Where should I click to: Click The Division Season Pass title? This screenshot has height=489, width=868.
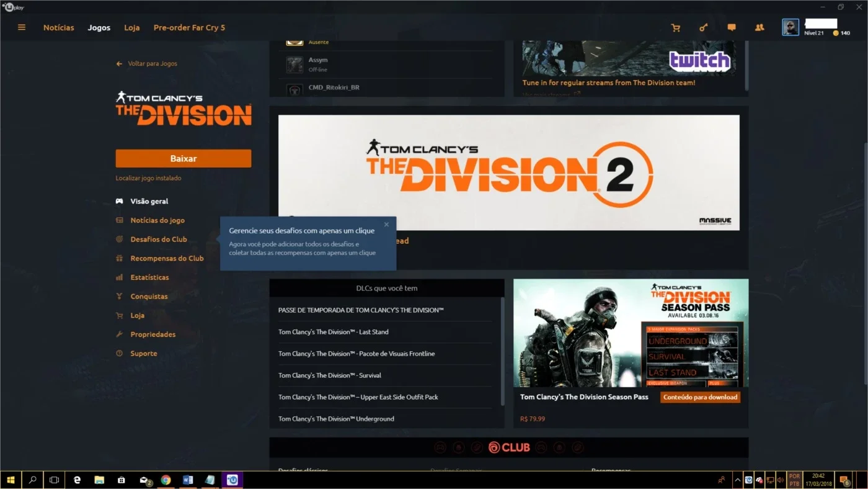(x=584, y=397)
